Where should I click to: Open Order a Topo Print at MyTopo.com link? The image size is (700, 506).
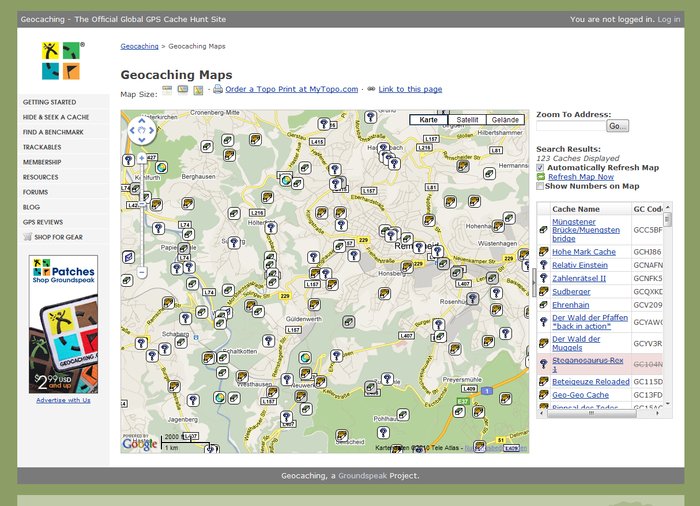click(x=292, y=89)
